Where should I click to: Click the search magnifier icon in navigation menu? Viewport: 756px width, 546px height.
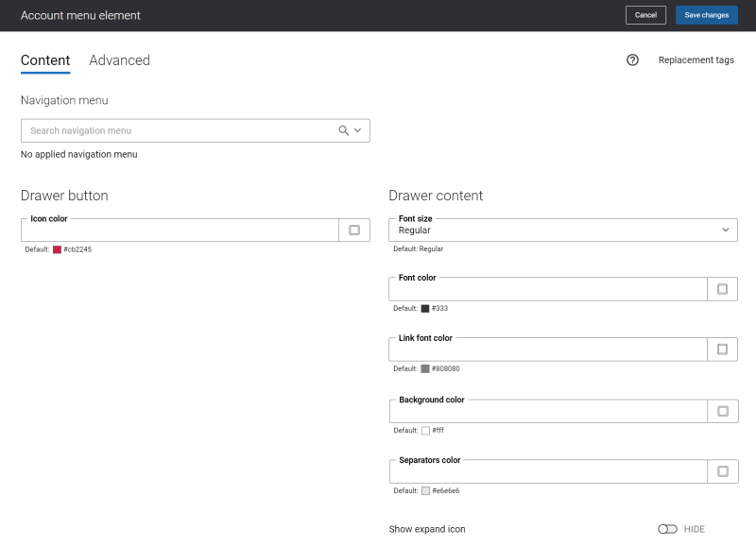coord(343,130)
